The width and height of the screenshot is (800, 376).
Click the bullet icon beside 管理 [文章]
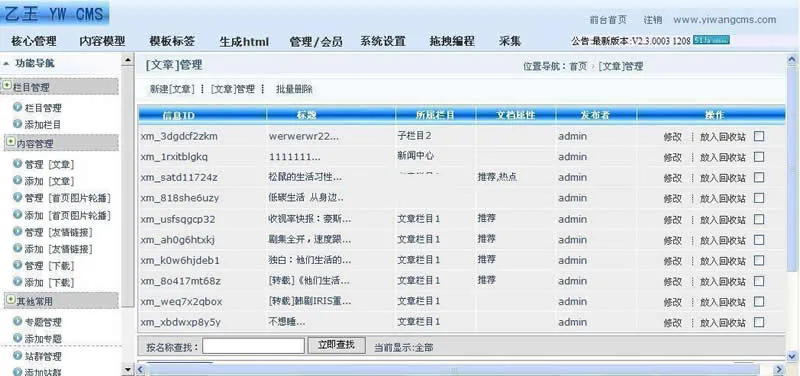click(x=18, y=164)
